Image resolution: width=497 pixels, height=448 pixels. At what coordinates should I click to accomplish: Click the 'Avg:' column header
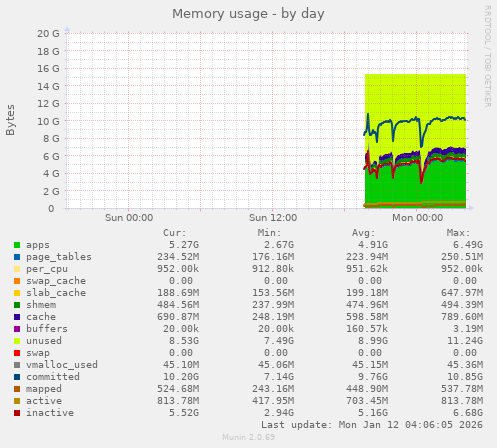click(x=364, y=233)
